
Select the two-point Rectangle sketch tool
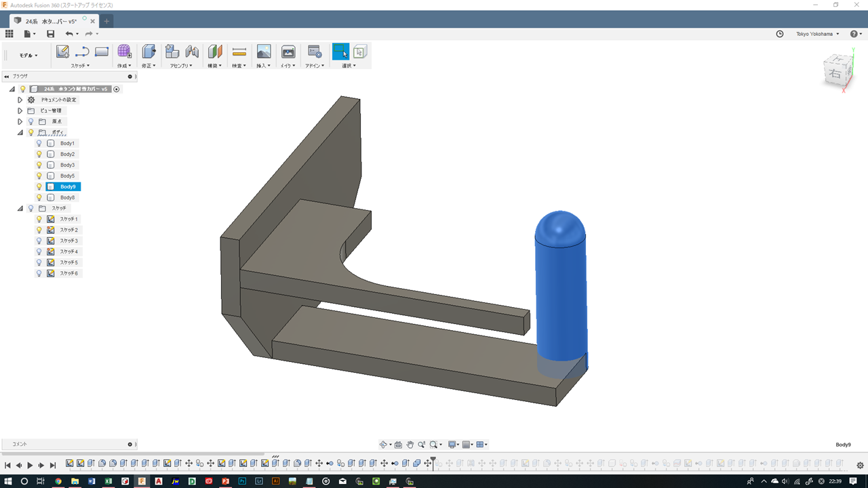coord(102,52)
